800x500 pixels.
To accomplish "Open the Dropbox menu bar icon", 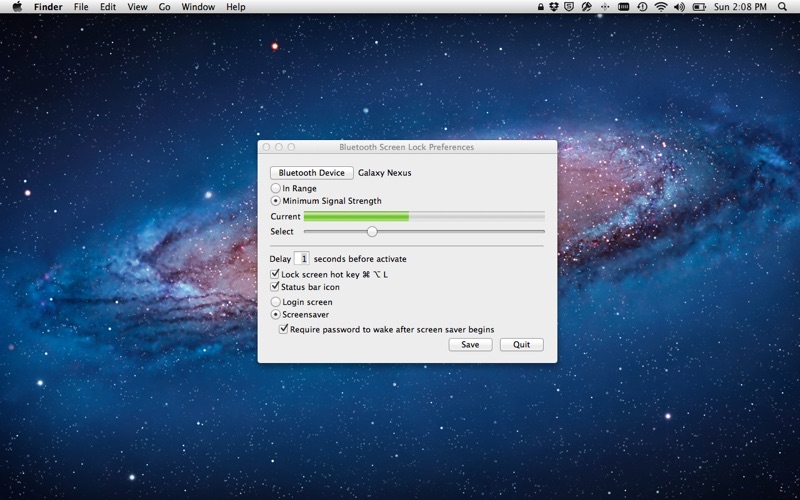I will (555, 7).
